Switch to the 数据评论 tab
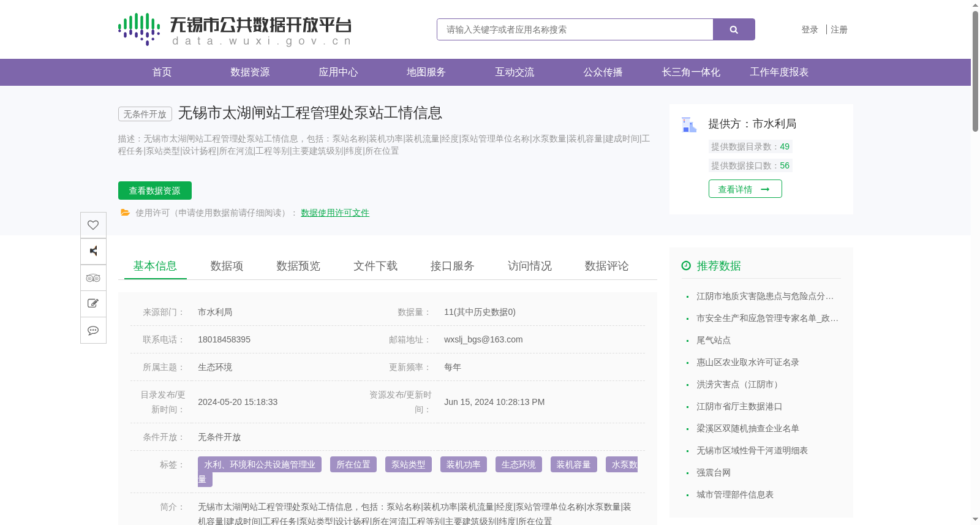980x525 pixels. (x=607, y=266)
